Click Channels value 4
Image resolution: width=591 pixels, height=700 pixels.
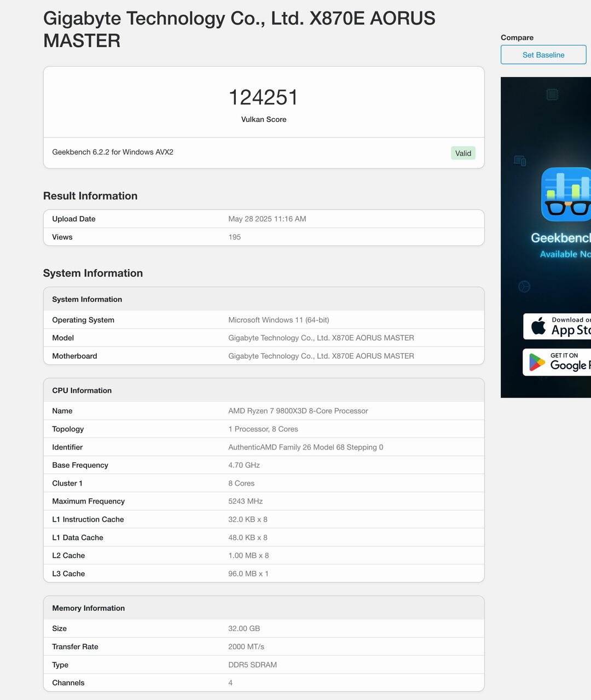pyautogui.click(x=230, y=683)
